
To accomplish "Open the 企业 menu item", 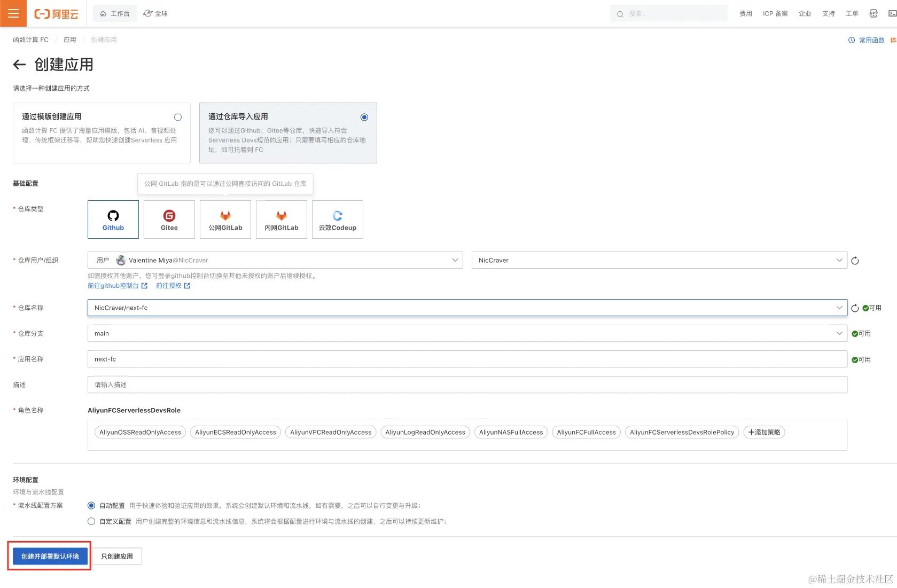I will point(805,13).
